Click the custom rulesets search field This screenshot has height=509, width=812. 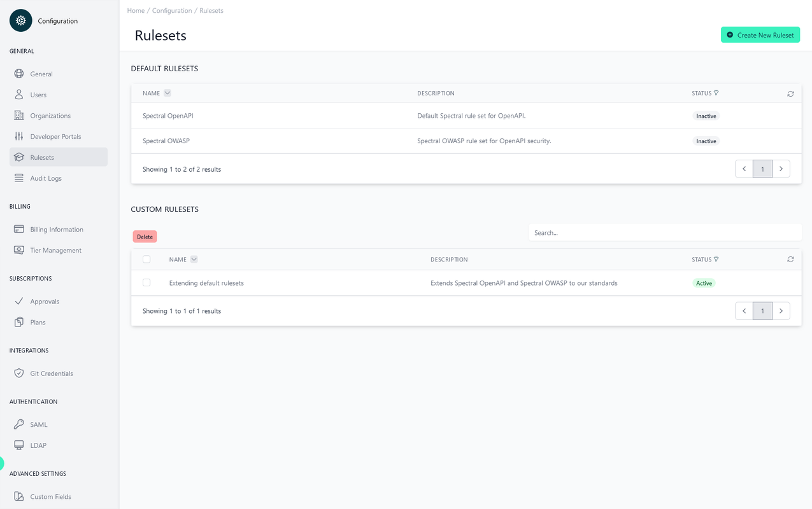click(664, 233)
